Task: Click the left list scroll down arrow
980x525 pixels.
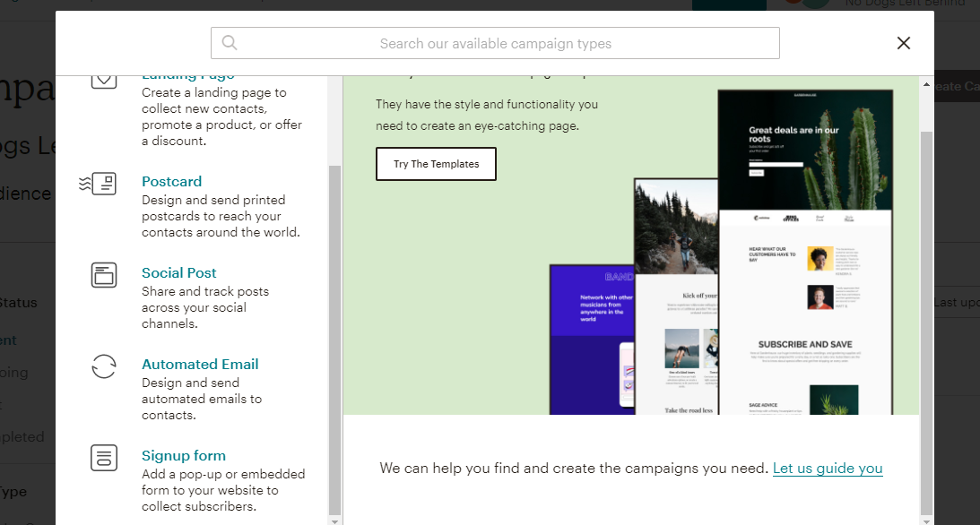Action: (334, 521)
